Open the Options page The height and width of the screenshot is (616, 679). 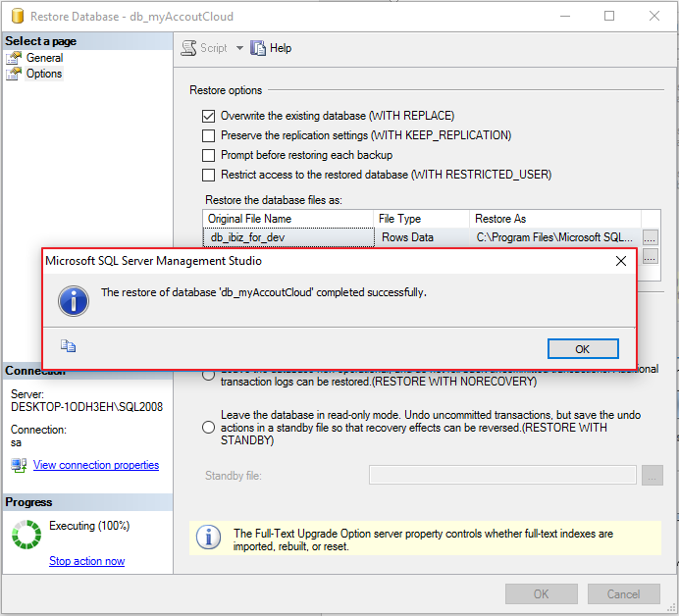(x=44, y=74)
